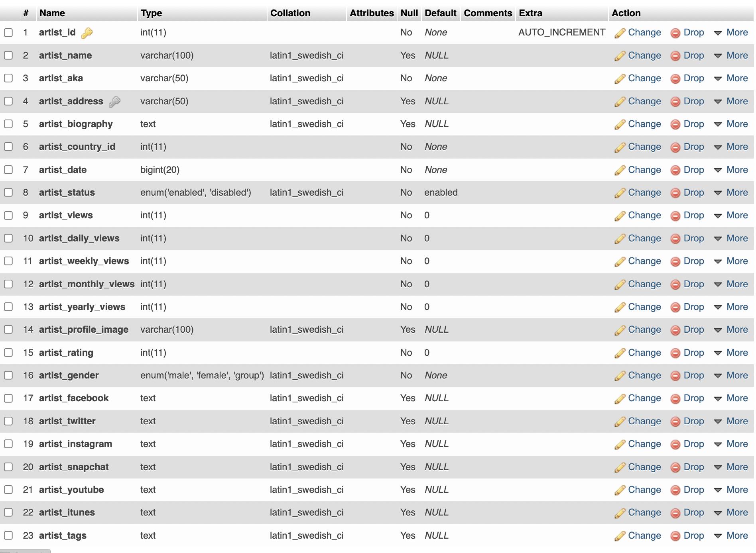Image resolution: width=756 pixels, height=553 pixels.
Task: Check the artist_gender row checkbox
Action: pos(8,375)
